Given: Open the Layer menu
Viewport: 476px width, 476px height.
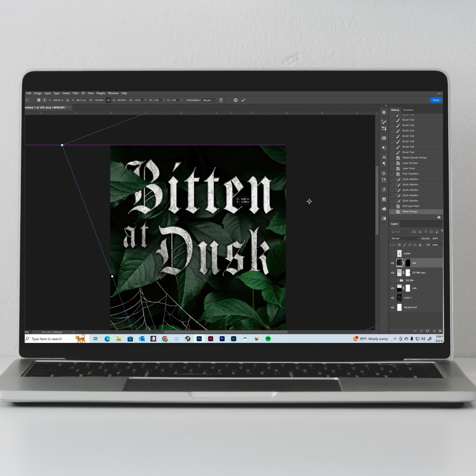Looking at the screenshot, I should coord(48,93).
